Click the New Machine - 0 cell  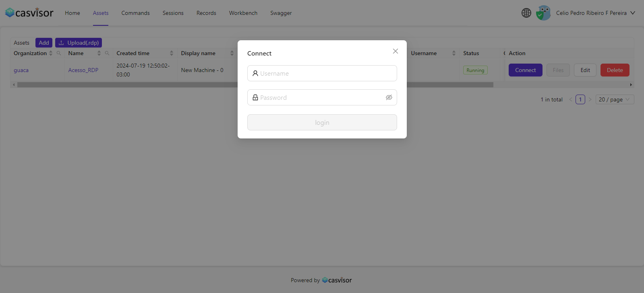(202, 70)
